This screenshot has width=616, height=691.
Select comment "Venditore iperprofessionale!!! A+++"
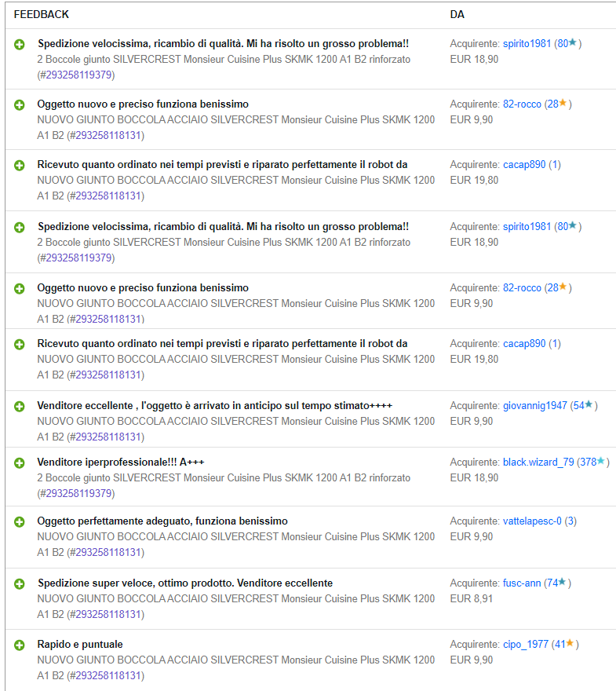coord(121,462)
